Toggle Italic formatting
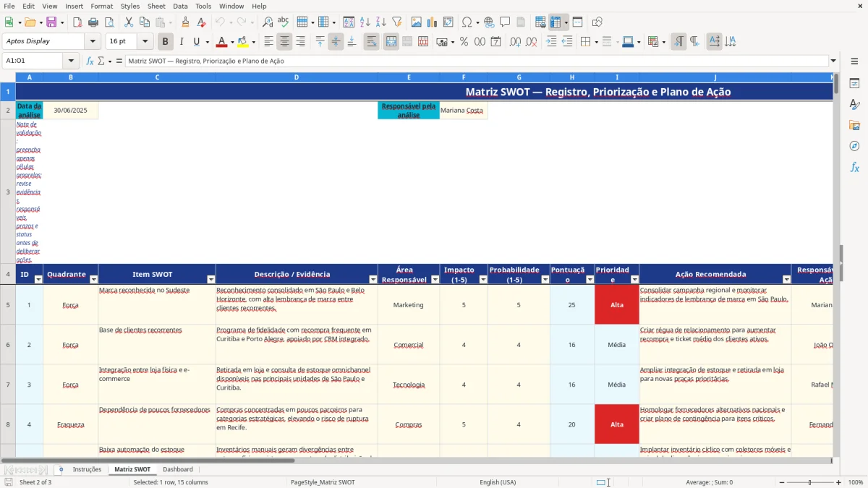 181,42
